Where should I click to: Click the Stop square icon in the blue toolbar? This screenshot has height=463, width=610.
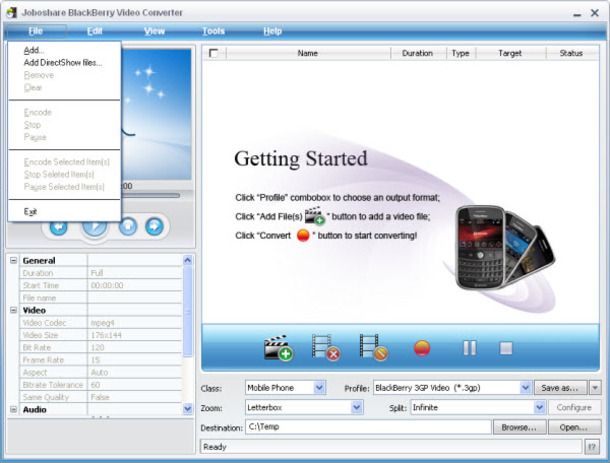(506, 348)
